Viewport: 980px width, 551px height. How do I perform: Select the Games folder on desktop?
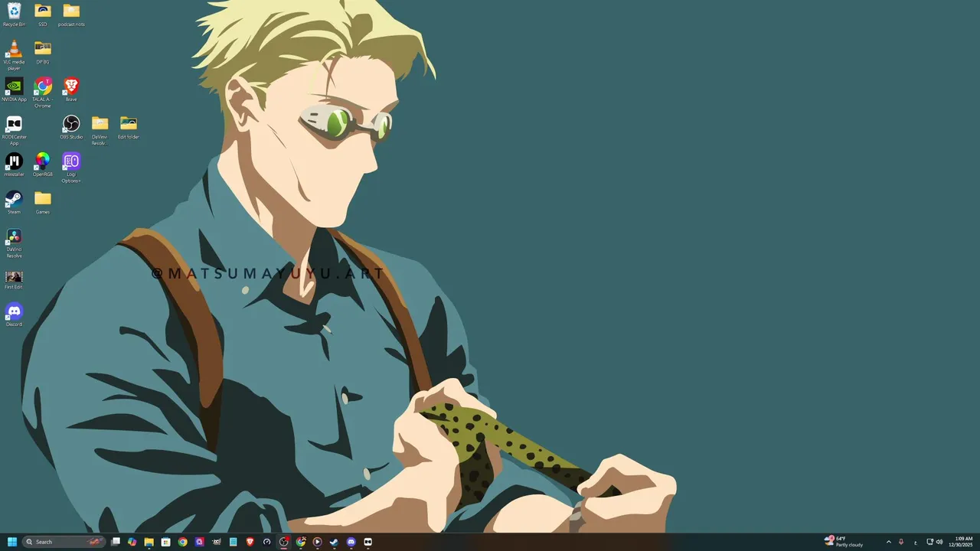coord(43,202)
